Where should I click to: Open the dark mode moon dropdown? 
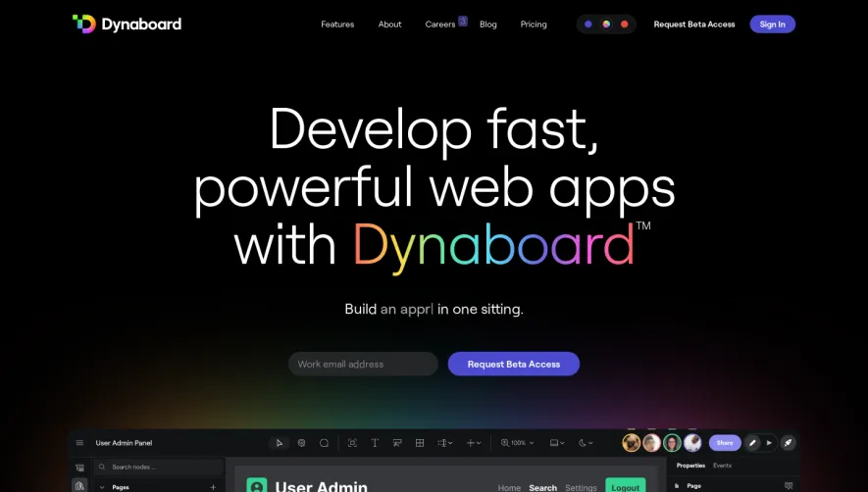click(586, 443)
